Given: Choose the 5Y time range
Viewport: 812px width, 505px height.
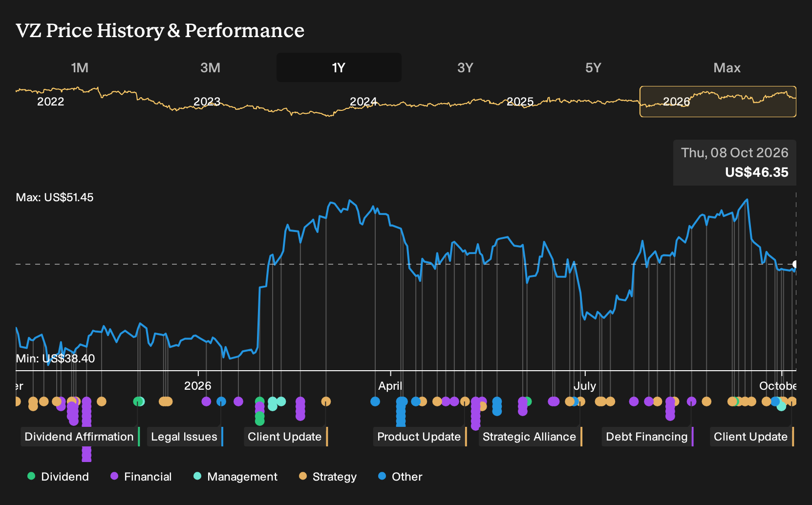Looking at the screenshot, I should pos(593,67).
